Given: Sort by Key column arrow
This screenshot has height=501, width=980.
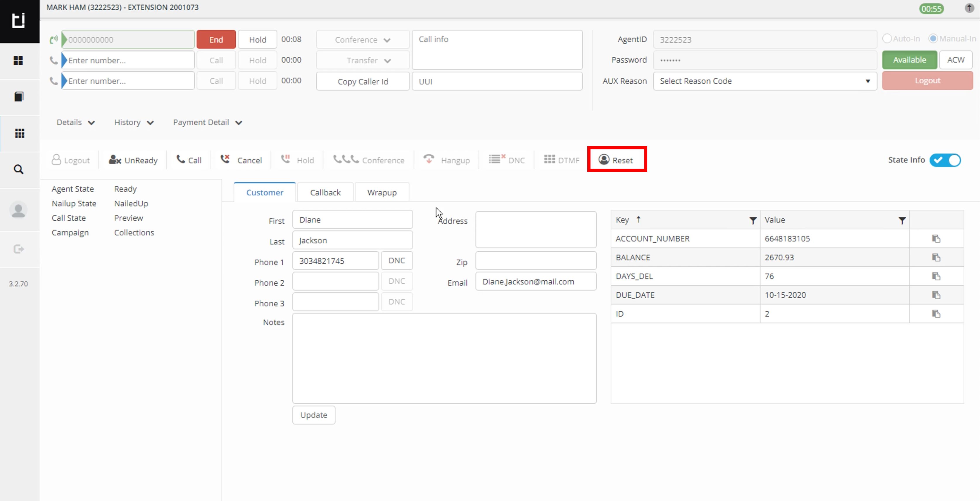Looking at the screenshot, I should point(638,219).
